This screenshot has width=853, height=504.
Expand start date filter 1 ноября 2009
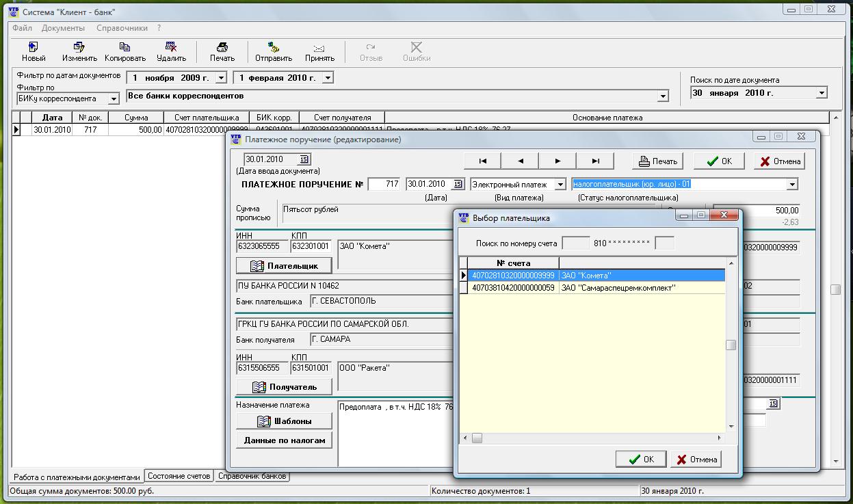pos(221,78)
